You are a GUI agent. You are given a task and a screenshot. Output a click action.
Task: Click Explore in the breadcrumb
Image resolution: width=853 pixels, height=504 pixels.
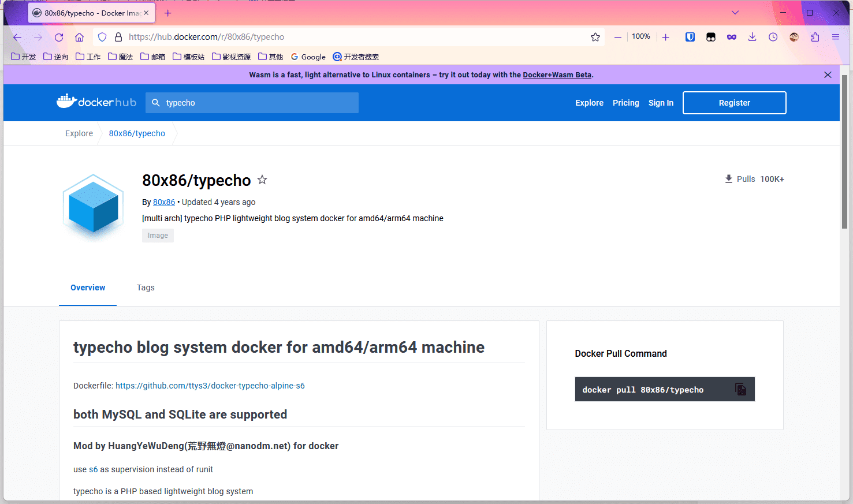[x=79, y=133]
